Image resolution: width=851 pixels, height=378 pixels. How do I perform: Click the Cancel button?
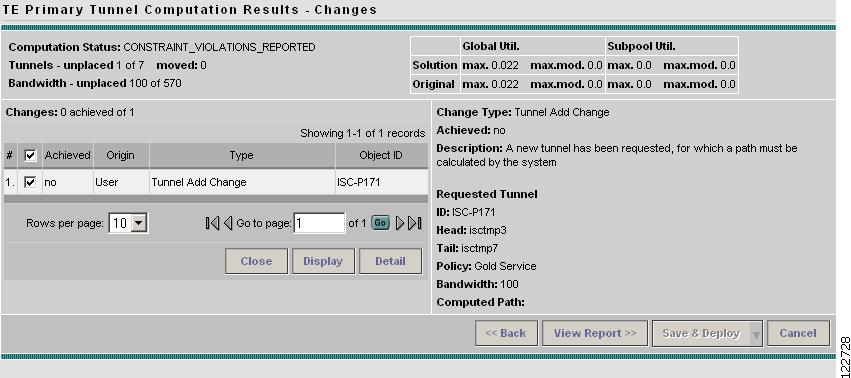[798, 333]
